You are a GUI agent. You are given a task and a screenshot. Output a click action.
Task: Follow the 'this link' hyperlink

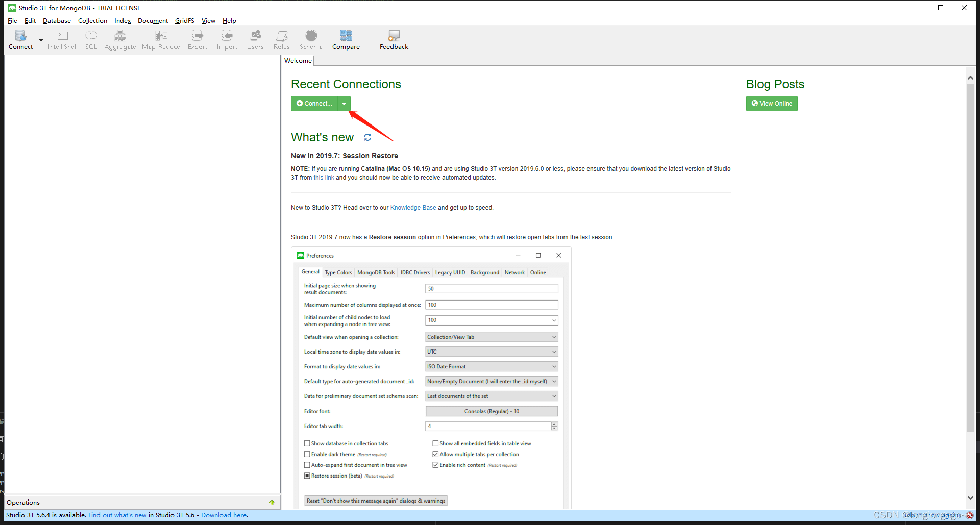[324, 178]
